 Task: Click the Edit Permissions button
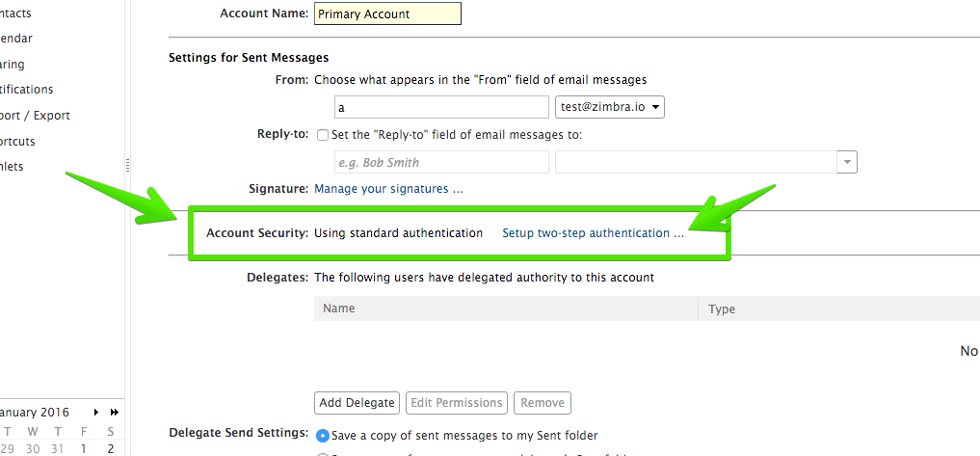(456, 402)
